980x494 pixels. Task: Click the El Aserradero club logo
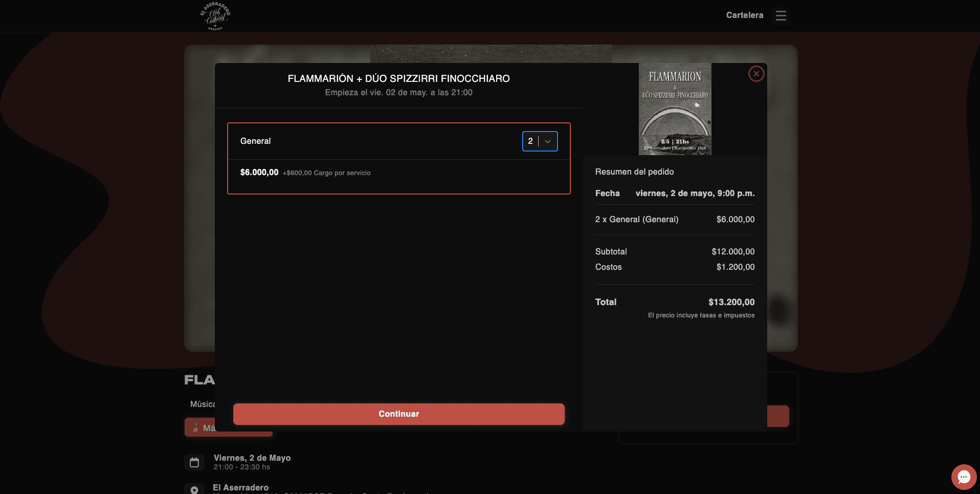point(216,16)
